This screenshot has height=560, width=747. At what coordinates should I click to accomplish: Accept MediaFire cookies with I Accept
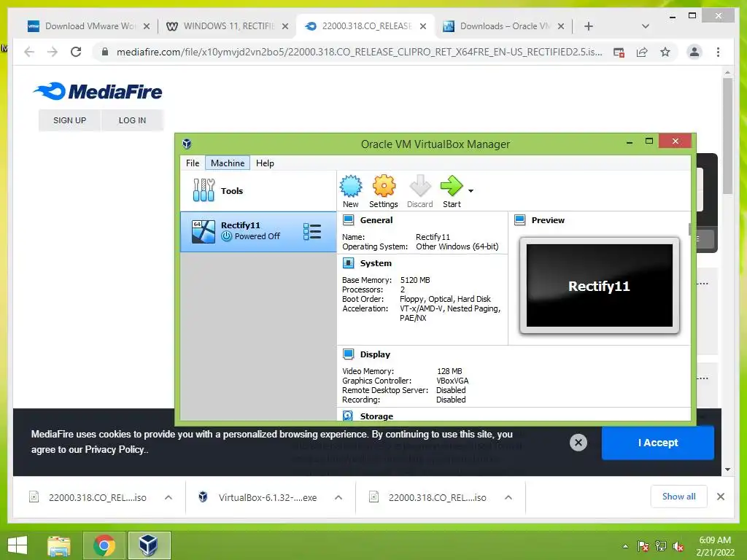pyautogui.click(x=658, y=443)
